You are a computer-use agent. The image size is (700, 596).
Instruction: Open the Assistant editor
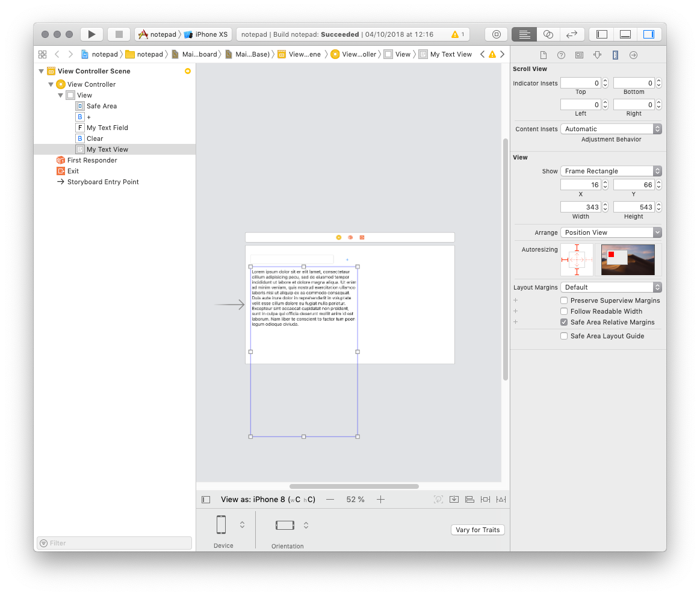(548, 34)
